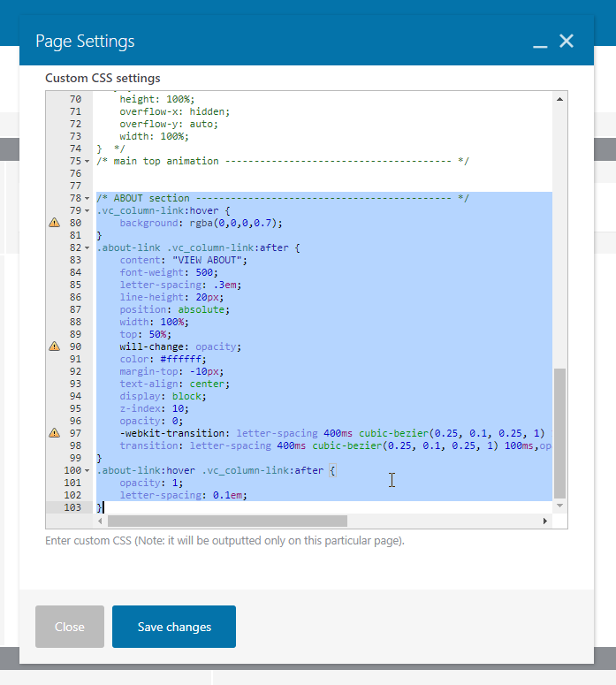The image size is (616, 685).
Task: Click '.vc_column-link:hover {' selector on line 79
Action: coord(164,210)
